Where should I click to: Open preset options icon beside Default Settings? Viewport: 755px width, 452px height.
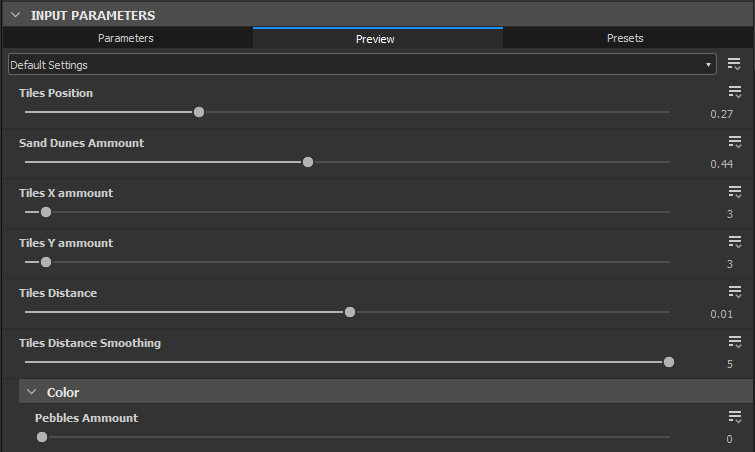[735, 64]
